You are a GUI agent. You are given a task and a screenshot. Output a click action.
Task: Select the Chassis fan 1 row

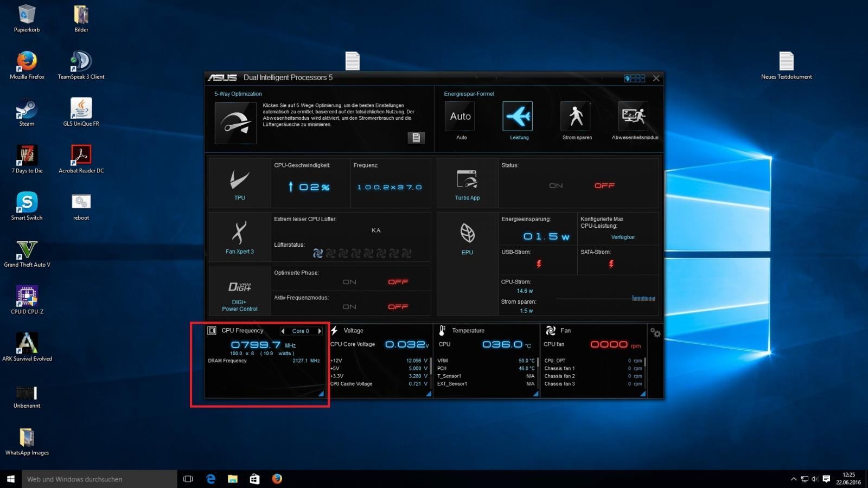(x=593, y=368)
